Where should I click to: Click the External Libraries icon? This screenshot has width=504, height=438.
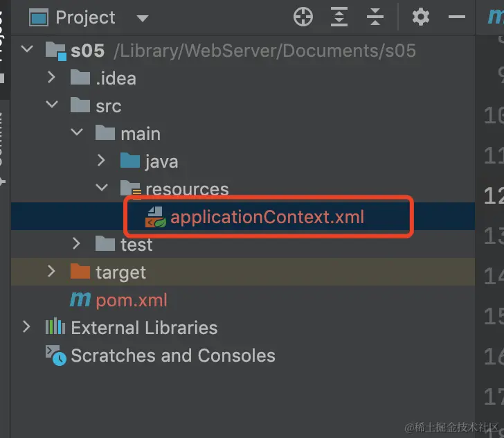click(x=55, y=328)
